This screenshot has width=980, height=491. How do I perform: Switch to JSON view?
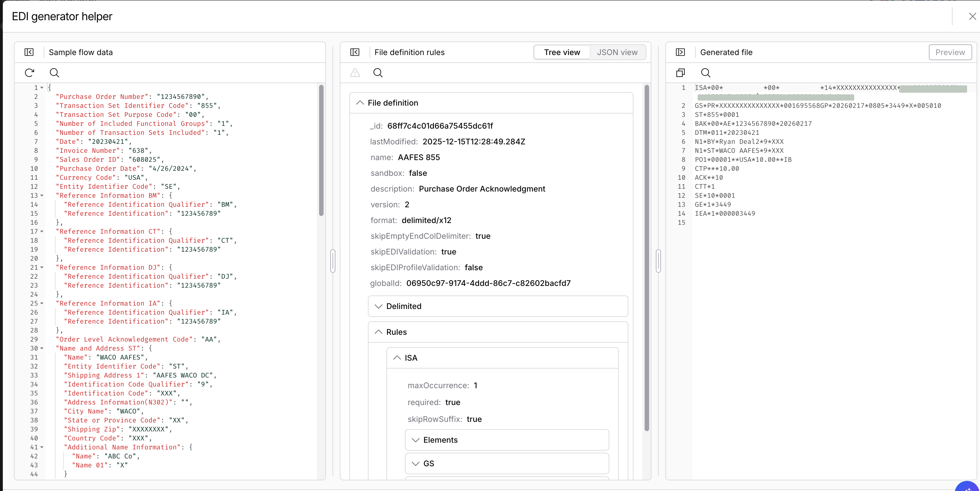pos(617,52)
